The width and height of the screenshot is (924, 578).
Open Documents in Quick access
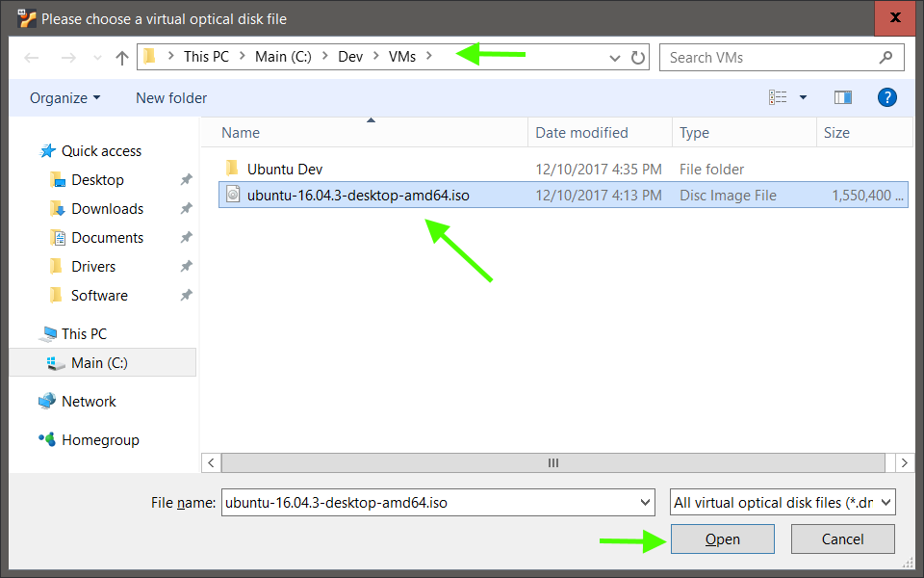[107, 238]
